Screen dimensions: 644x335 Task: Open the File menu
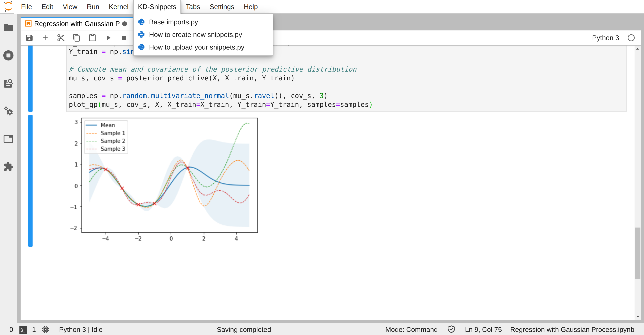click(26, 7)
